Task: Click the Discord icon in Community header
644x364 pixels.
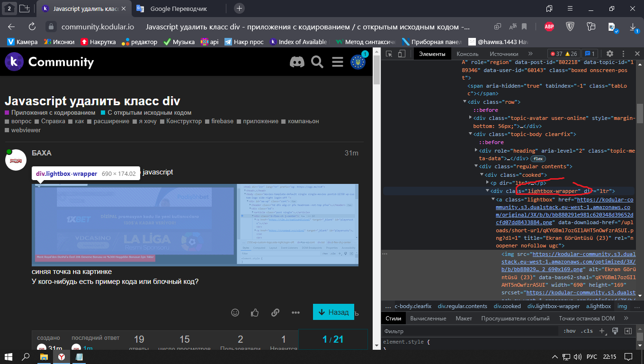Action: pyautogui.click(x=297, y=62)
